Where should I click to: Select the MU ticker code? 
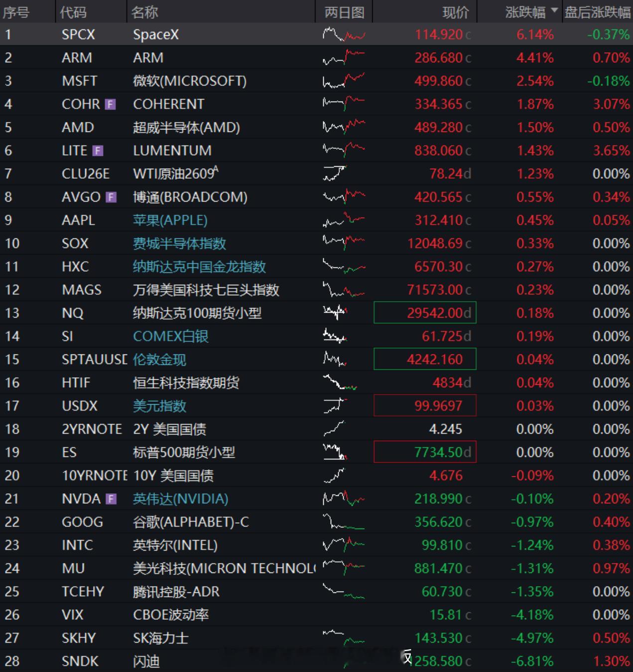pyautogui.click(x=73, y=568)
